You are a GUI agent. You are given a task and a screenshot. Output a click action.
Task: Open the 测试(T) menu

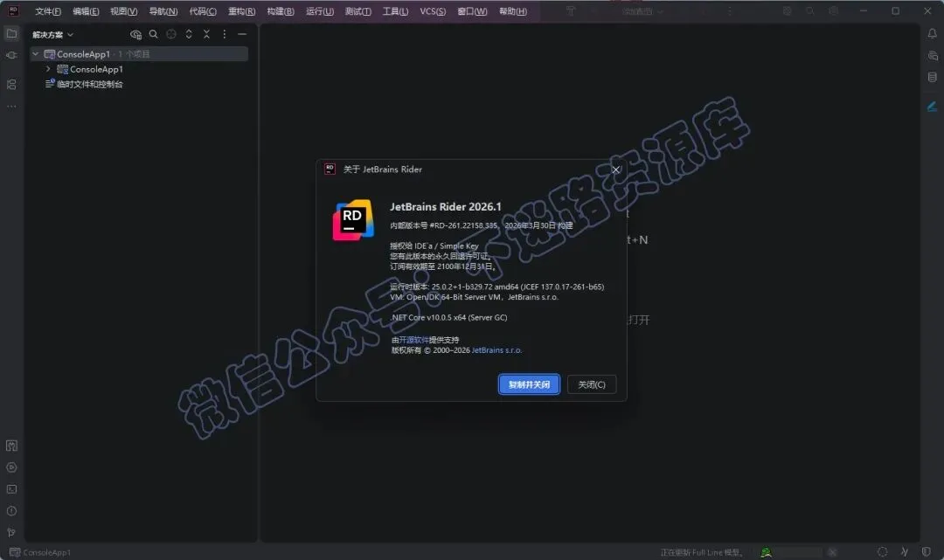[x=357, y=11]
